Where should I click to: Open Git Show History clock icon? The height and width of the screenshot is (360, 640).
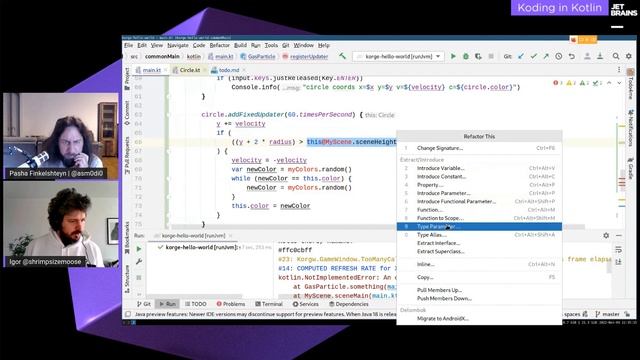point(559,56)
